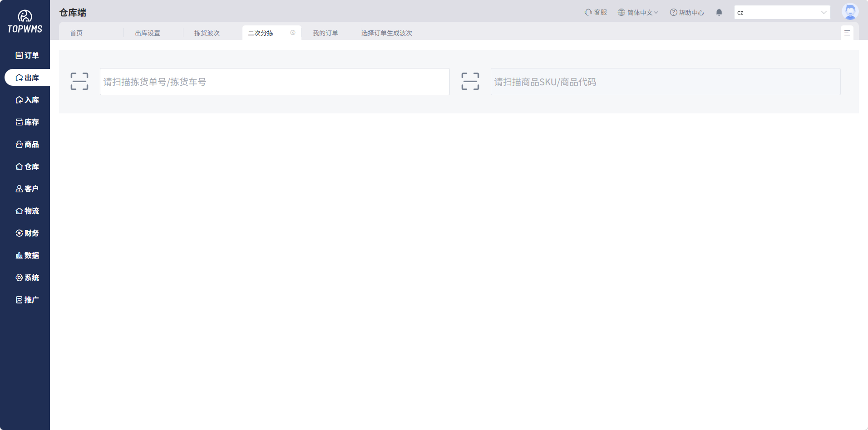Viewport: 868px width, 430px height.
Task: Focus the 请扫描商品SKU/商品代码 input field
Action: click(666, 82)
